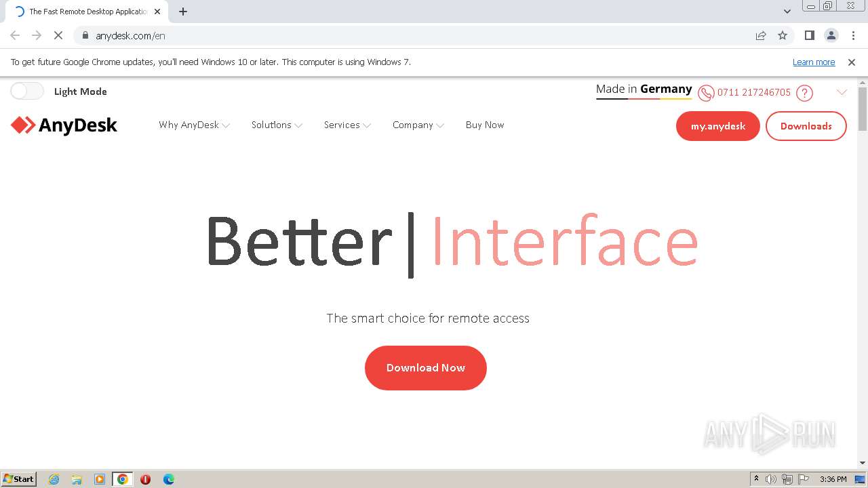
Task: Open Windows Explorer folder in taskbar
Action: click(x=77, y=479)
